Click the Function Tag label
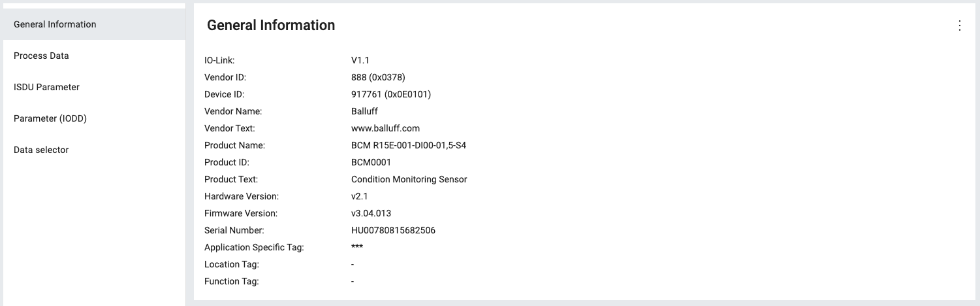This screenshot has height=306, width=980. click(232, 281)
